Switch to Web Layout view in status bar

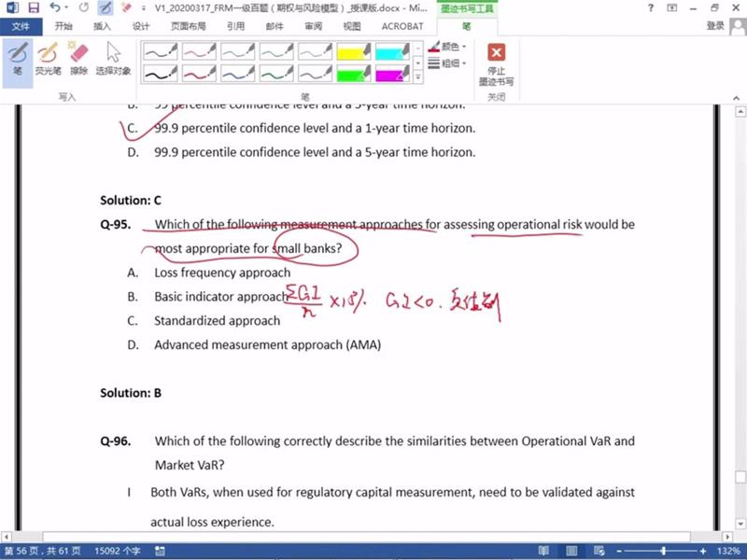599,551
